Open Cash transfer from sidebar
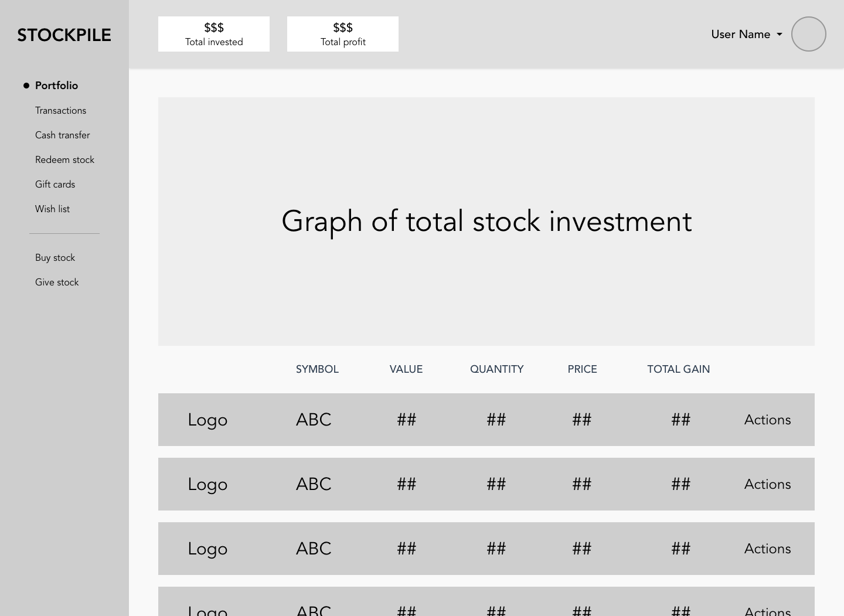844x616 pixels. [62, 135]
